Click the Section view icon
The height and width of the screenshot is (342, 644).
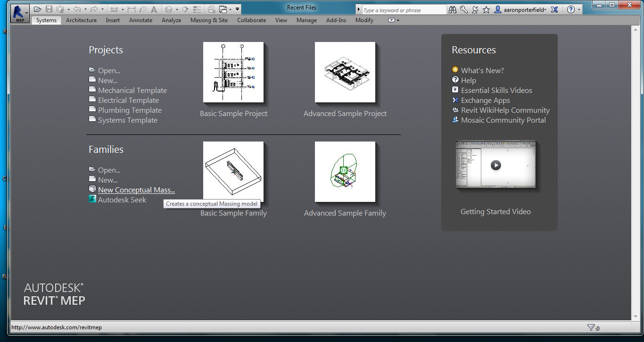click(x=185, y=9)
